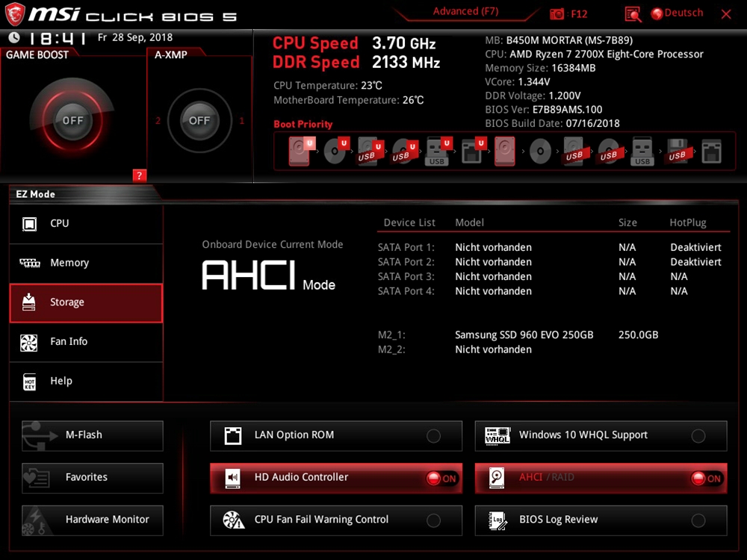This screenshot has height=560, width=747.
Task: Select the SATA Port 4 row label
Action: click(406, 291)
